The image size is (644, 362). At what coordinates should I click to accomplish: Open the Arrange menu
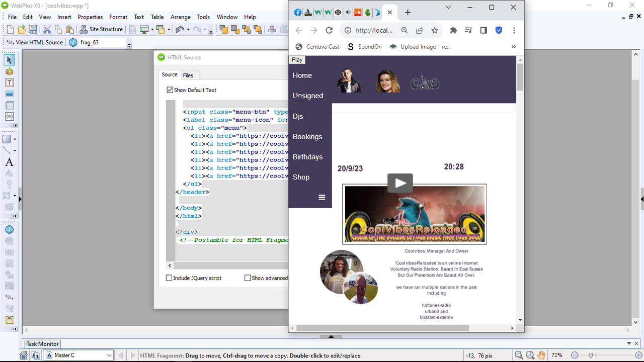click(180, 17)
